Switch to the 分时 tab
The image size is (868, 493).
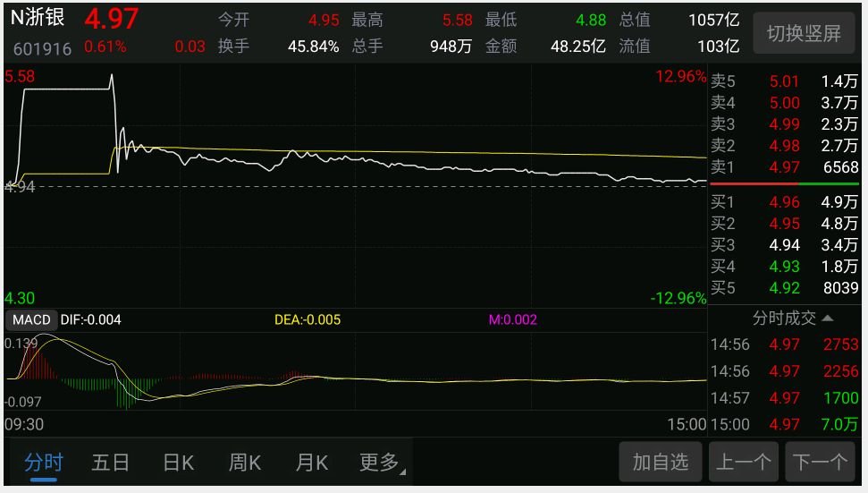(43, 462)
